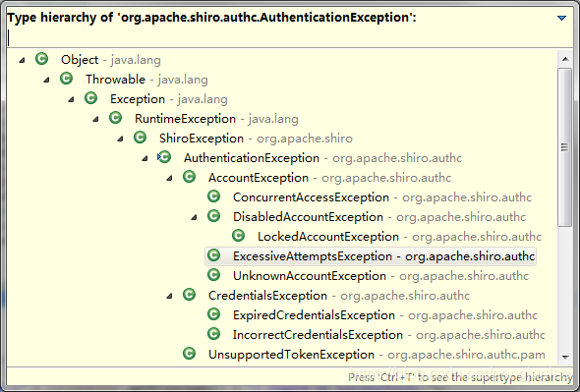The width and height of the screenshot is (580, 392).
Task: Collapse the AccountException tree node
Action: point(169,178)
